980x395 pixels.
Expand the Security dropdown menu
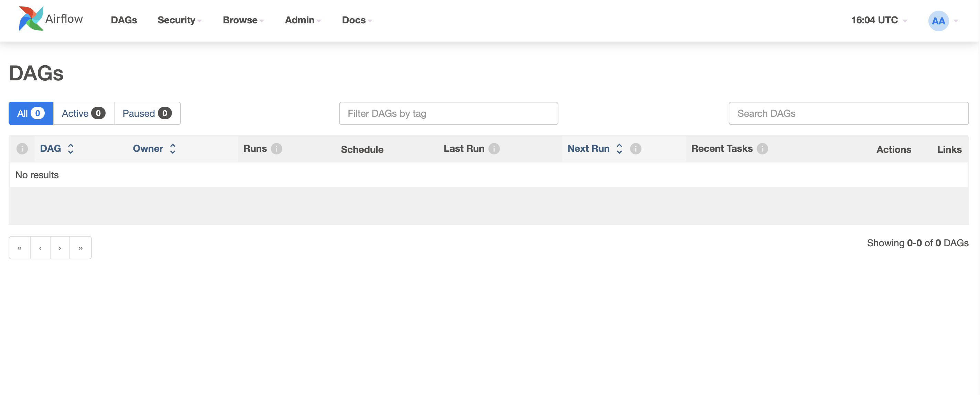[179, 20]
